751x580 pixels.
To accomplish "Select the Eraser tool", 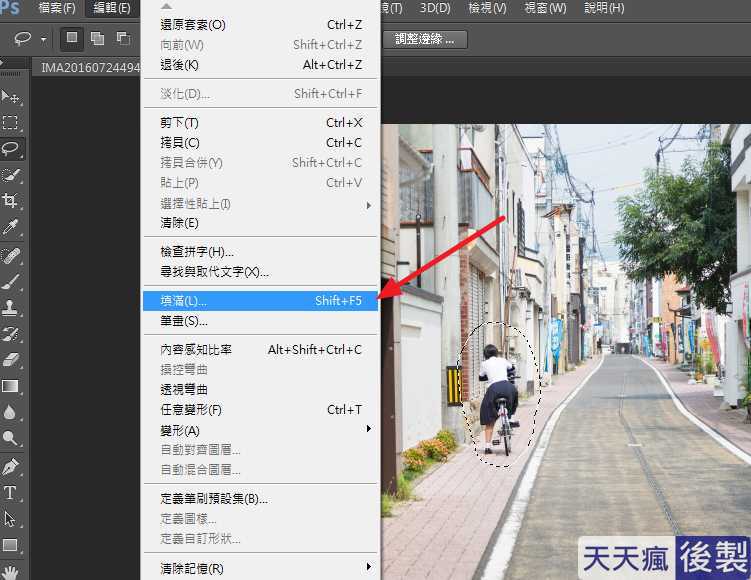I will [11, 360].
